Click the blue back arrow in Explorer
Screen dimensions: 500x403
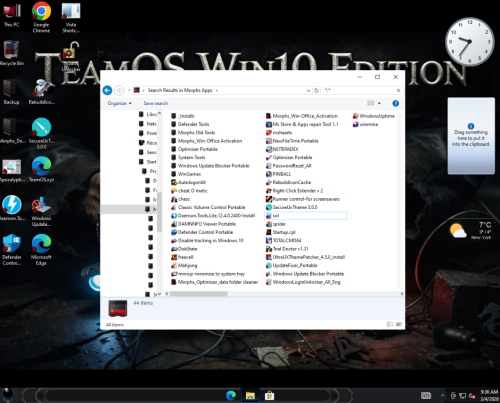(x=107, y=90)
